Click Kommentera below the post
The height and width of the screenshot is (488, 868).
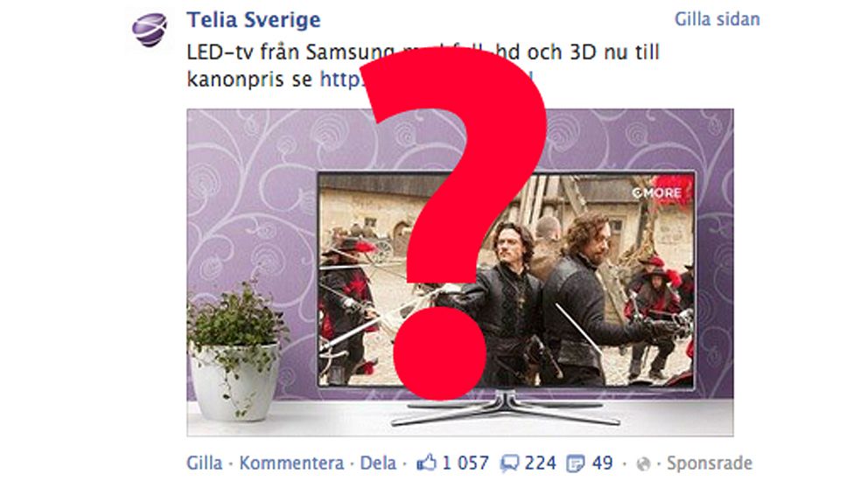click(x=291, y=463)
